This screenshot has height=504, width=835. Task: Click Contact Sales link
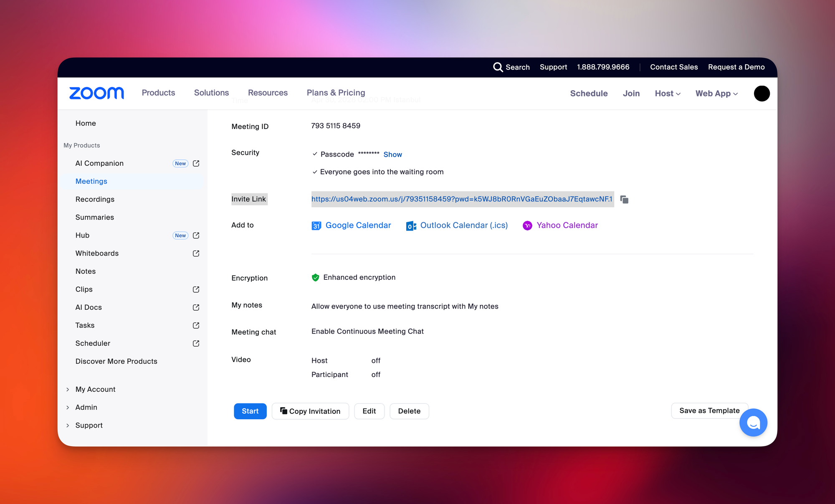(674, 67)
